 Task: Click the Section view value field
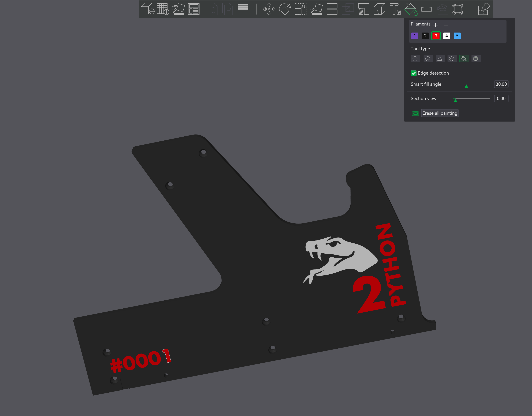pyautogui.click(x=501, y=99)
